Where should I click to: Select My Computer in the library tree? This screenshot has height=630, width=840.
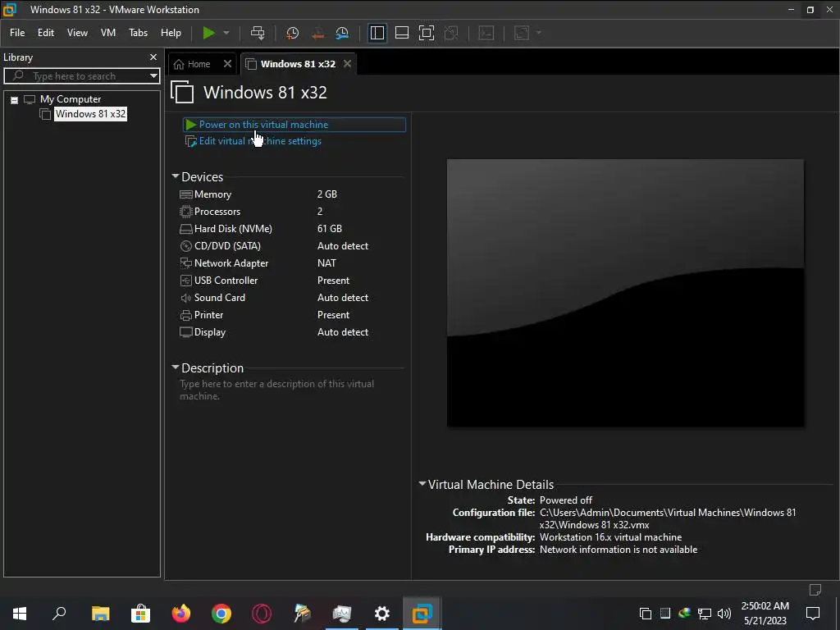(71, 99)
